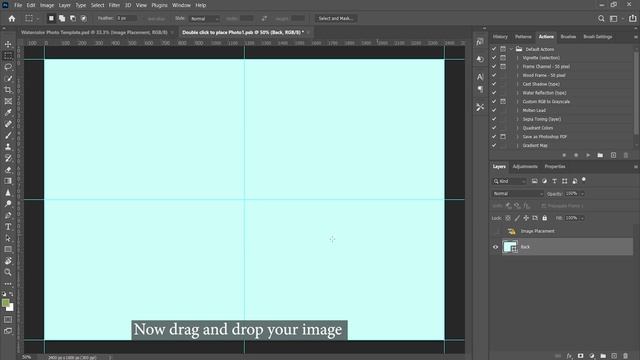Screen dimensions: 640x360
Task: Open the Window menu
Action: [181, 5]
